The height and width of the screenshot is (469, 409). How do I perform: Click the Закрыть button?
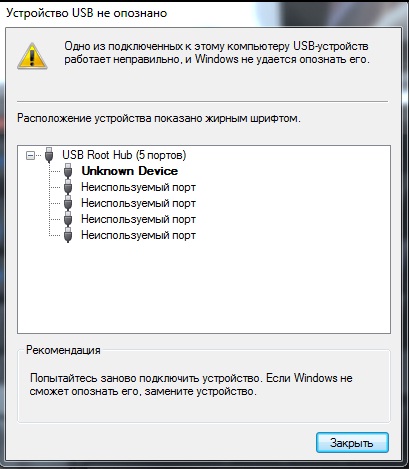coord(352,443)
